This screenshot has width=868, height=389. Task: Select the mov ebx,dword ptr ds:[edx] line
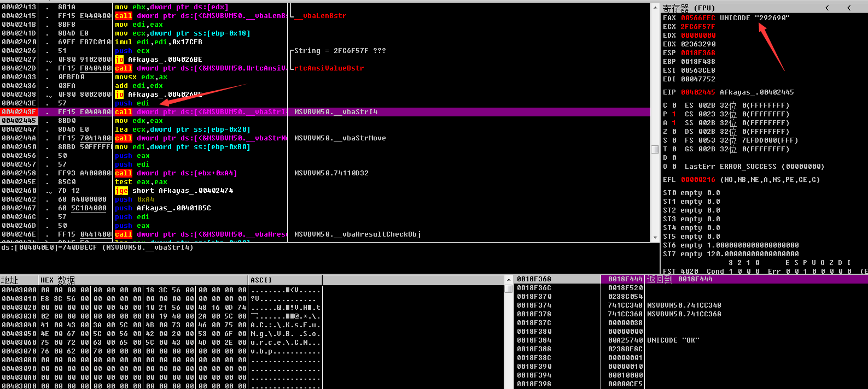tap(172, 7)
